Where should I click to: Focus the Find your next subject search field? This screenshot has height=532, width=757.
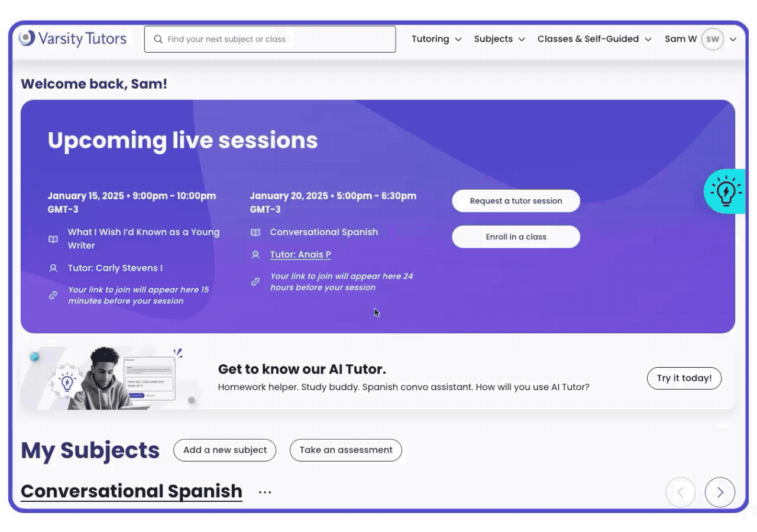(x=278, y=39)
